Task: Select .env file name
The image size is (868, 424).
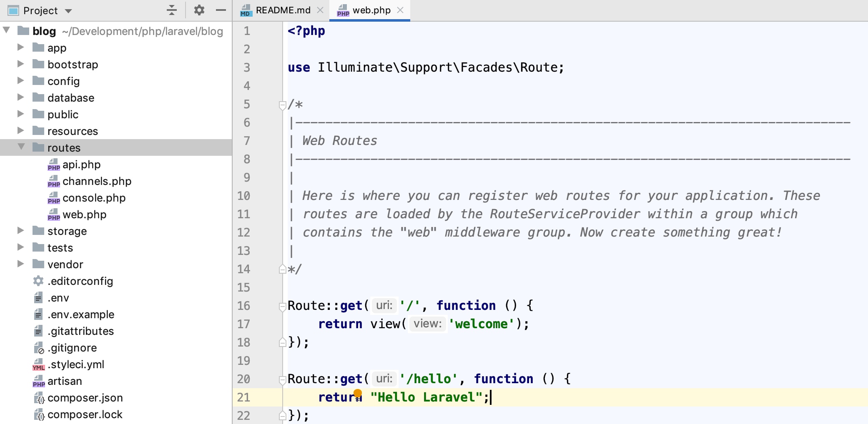Action: click(58, 298)
